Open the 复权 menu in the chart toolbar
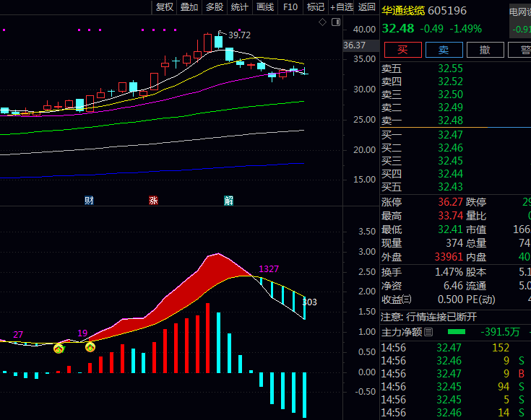This screenshot has height=420, width=531. pos(164,7)
